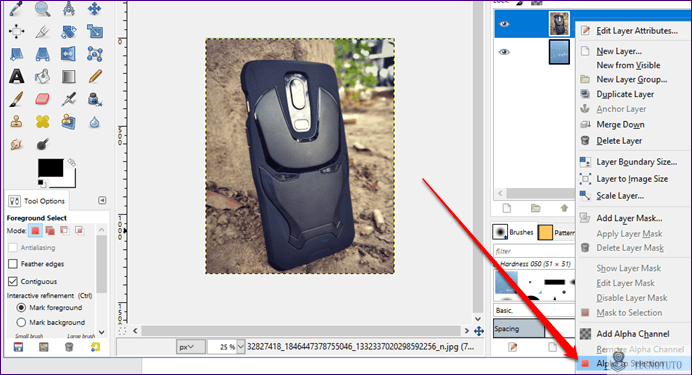
Task: Select the Scale tool
Action: (x=94, y=31)
